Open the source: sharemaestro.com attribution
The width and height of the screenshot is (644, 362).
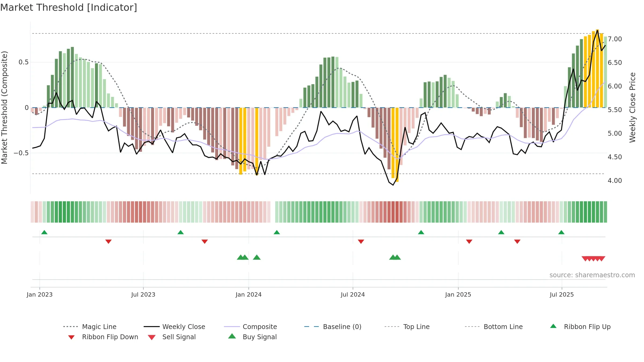(592, 275)
